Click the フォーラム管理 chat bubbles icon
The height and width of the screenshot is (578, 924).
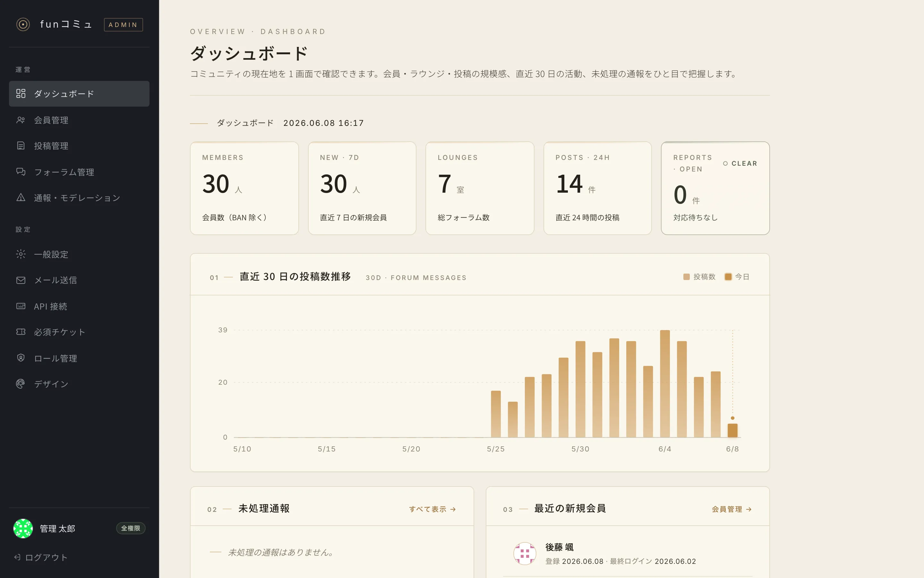21,172
